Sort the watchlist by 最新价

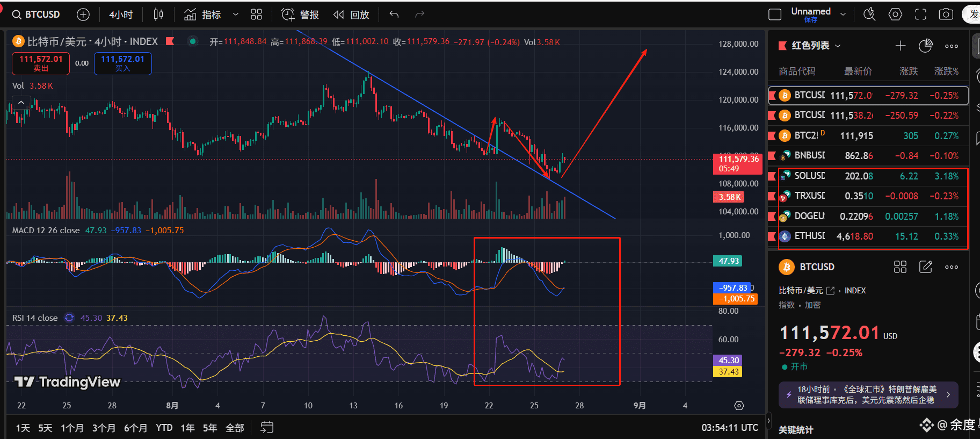[858, 71]
